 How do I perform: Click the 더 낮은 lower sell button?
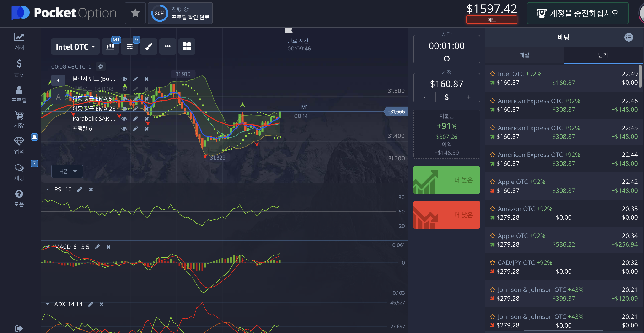[x=446, y=215]
